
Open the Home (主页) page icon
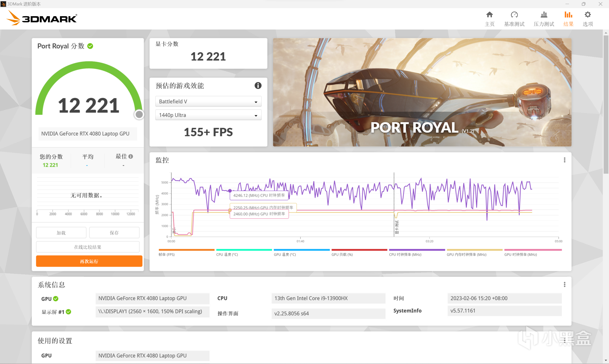tap(489, 15)
